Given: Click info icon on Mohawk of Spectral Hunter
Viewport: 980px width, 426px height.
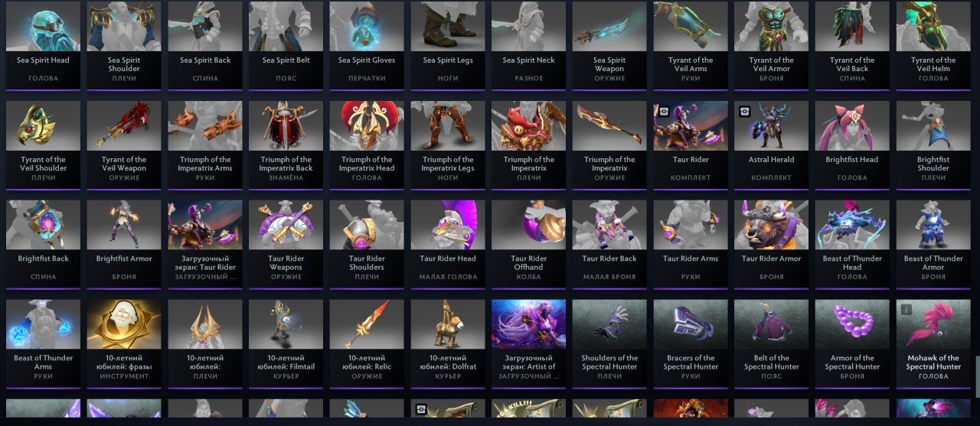Looking at the screenshot, I should click(x=906, y=310).
